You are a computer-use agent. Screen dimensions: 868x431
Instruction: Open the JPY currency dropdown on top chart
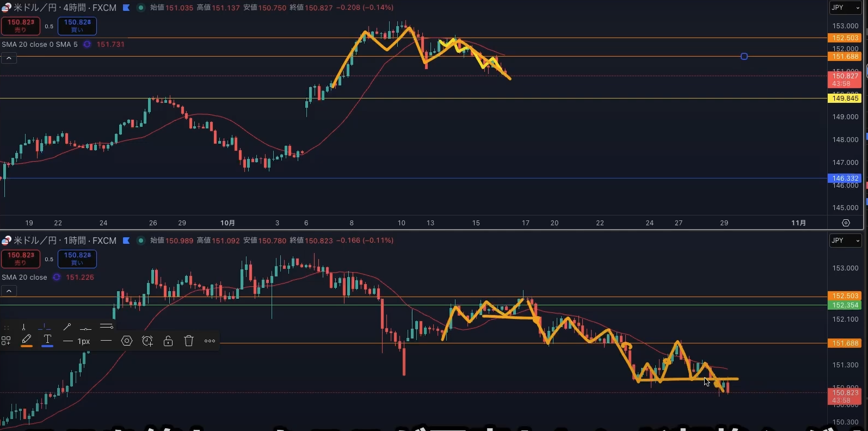845,8
